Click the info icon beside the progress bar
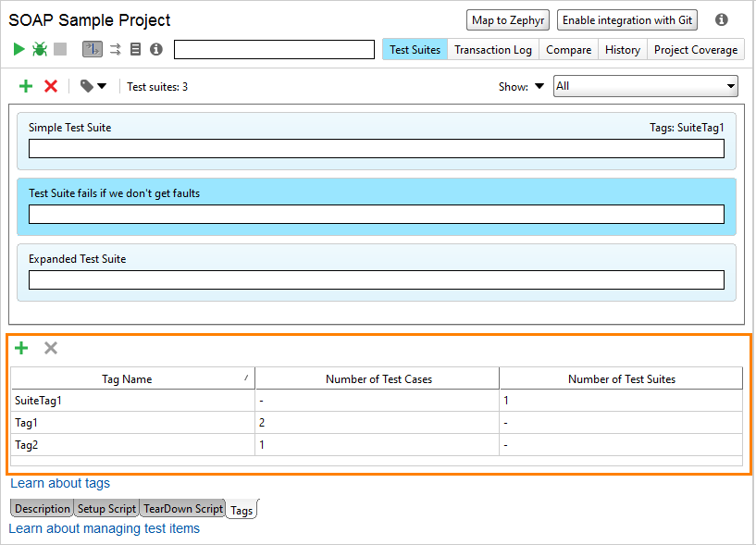 click(156, 49)
